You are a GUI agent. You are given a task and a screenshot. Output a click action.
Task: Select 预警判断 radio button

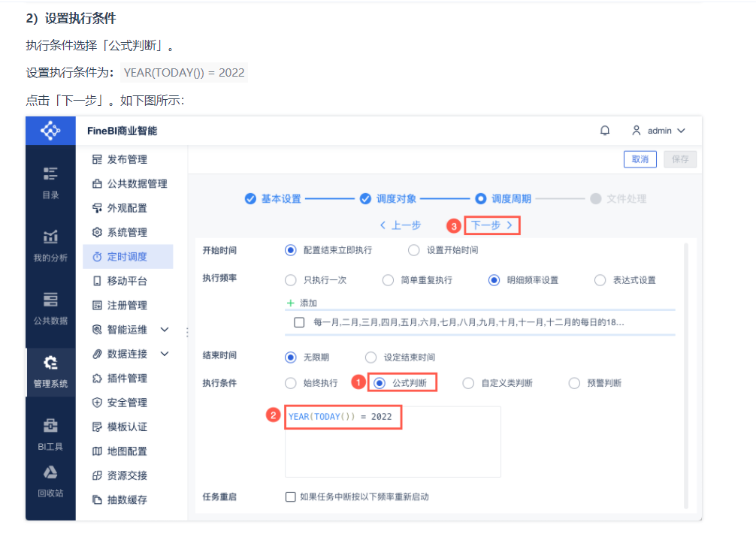573,383
